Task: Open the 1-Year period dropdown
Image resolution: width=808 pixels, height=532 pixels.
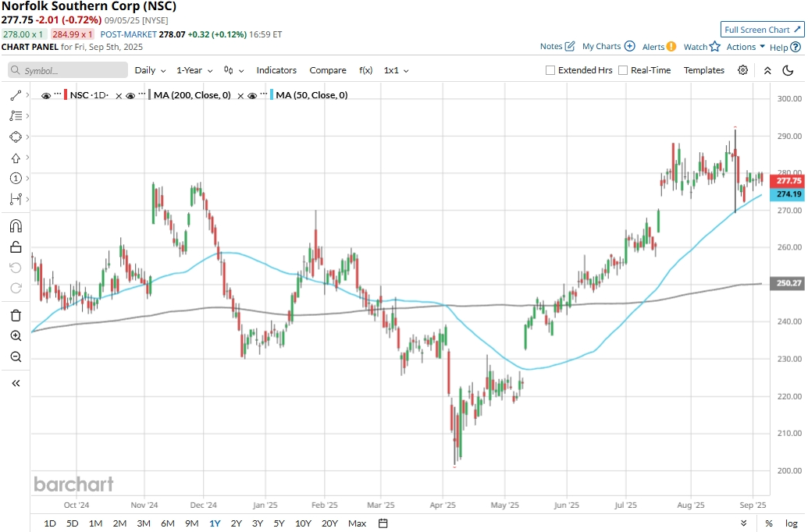Action: (x=194, y=70)
